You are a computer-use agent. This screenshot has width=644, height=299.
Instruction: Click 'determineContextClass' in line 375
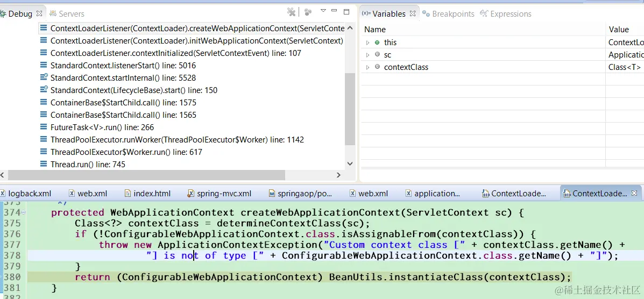[x=279, y=224]
